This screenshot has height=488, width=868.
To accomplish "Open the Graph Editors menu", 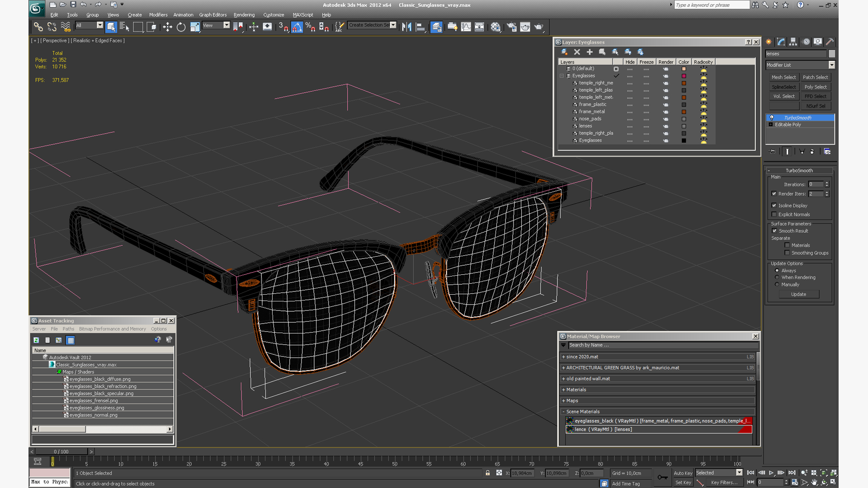I will click(x=212, y=15).
